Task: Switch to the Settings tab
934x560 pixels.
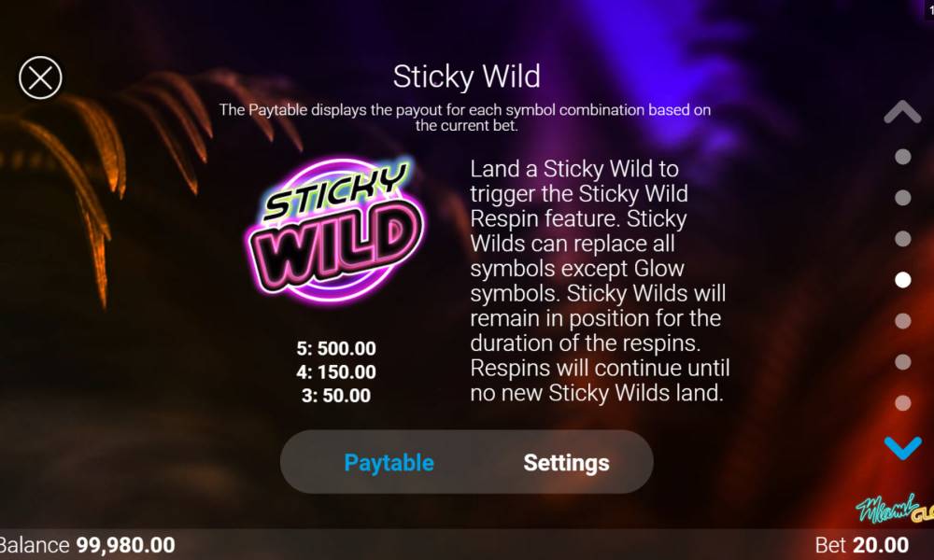Action: 566,462
